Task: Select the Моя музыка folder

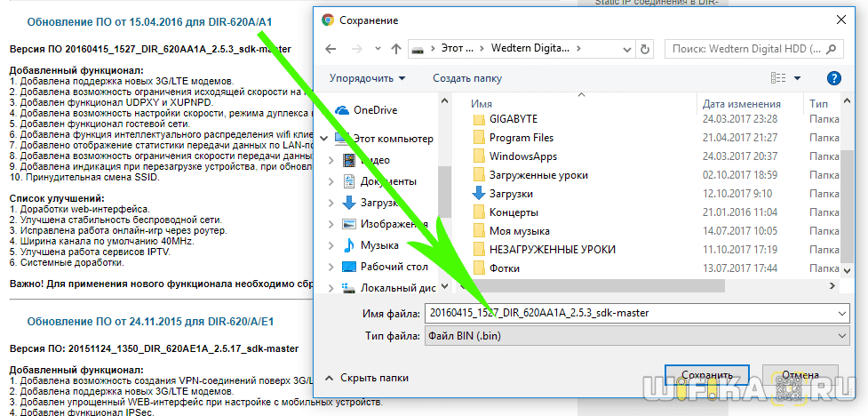Action: tap(519, 231)
